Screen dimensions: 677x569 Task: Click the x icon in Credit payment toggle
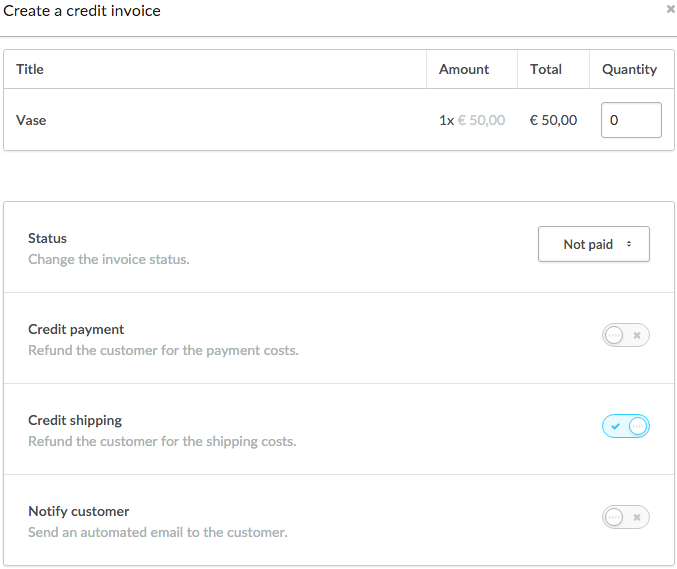(637, 335)
